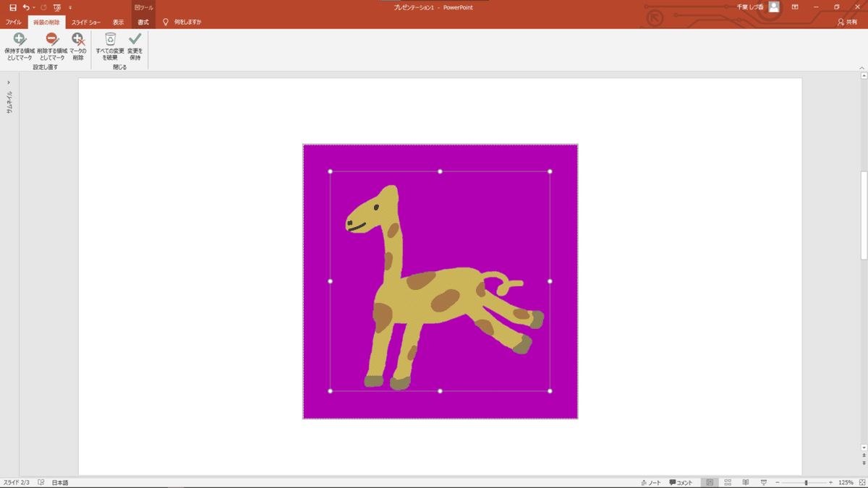
Task: Click the zoom slider handle
Action: pyautogui.click(x=807, y=482)
